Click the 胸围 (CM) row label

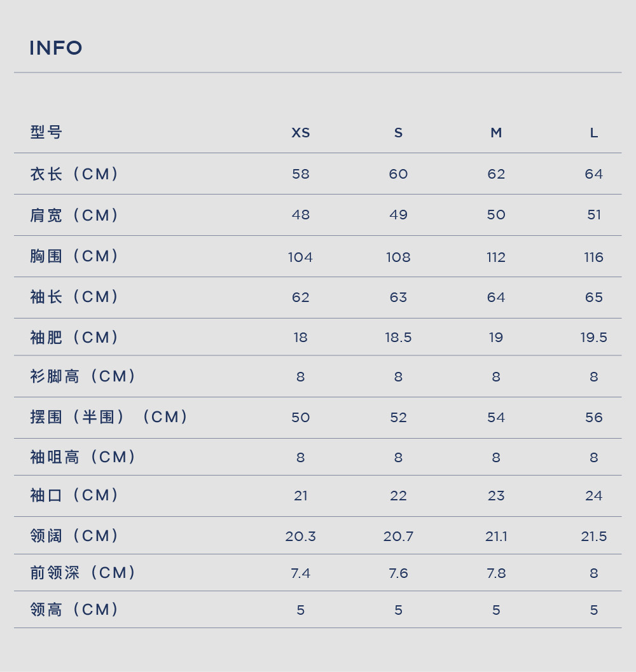74,256
